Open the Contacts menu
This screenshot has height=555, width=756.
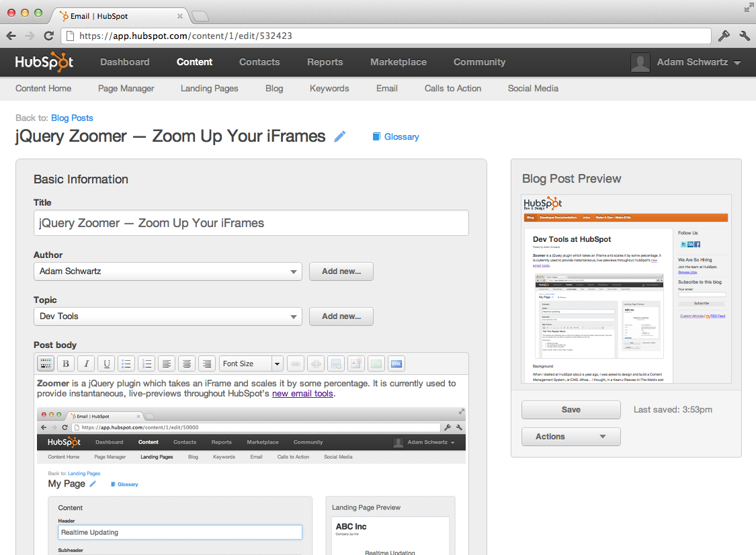pyautogui.click(x=259, y=62)
